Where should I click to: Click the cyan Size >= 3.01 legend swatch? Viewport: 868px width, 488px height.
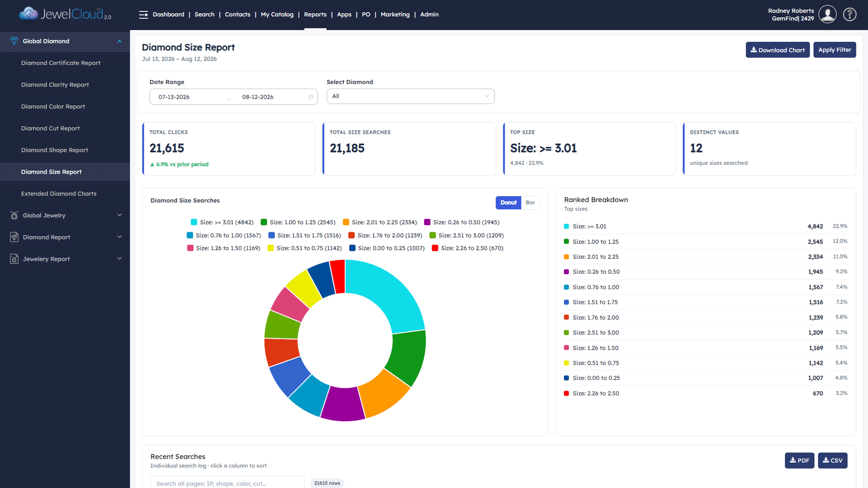194,222
